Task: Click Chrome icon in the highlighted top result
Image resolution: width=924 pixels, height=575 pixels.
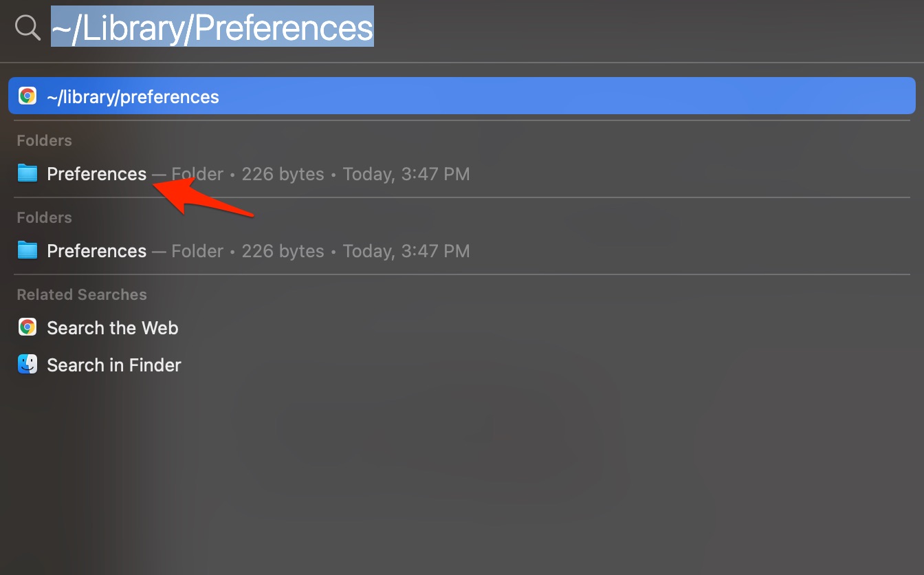Action: click(x=27, y=96)
